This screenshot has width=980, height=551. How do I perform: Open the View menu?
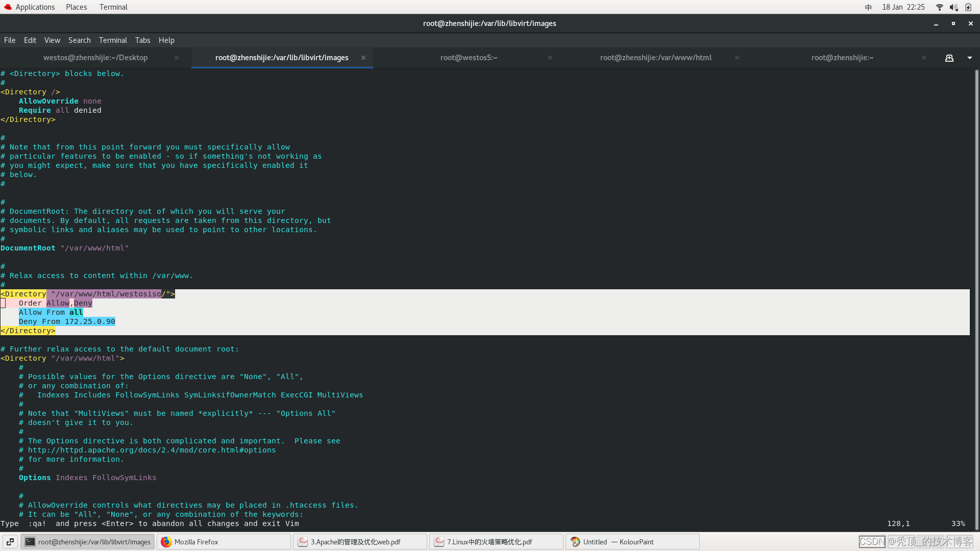coord(52,40)
